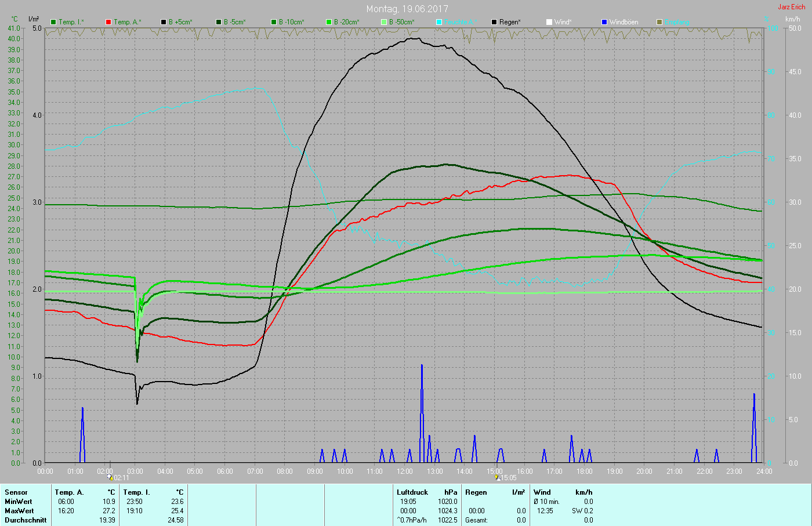812x526 pixels.
Task: Open the Jarz Erich link
Action: tap(791, 7)
